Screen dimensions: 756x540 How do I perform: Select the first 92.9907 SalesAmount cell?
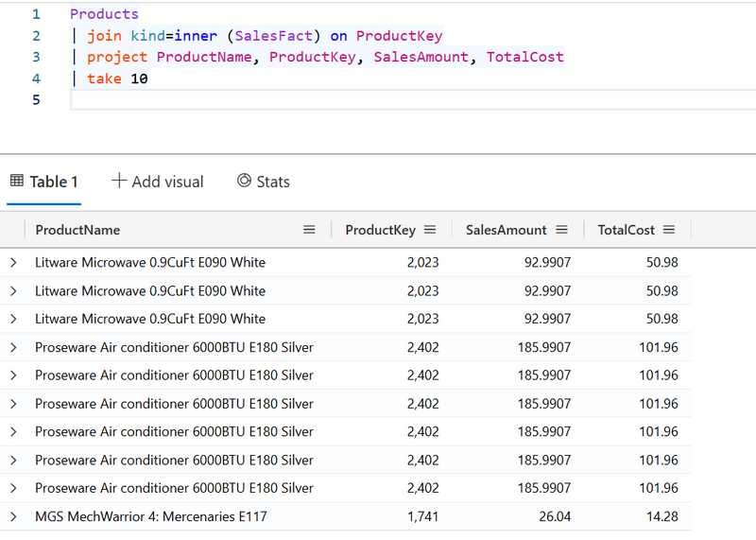(548, 263)
